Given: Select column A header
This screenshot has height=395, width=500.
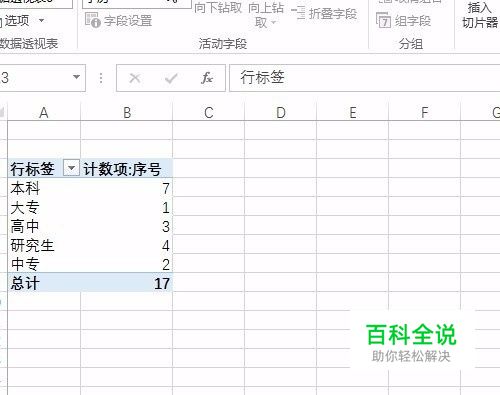Looking at the screenshot, I should (44, 113).
